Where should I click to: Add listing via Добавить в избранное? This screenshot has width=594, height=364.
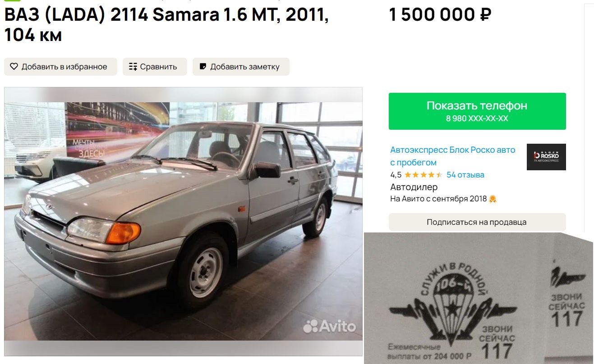[60, 67]
